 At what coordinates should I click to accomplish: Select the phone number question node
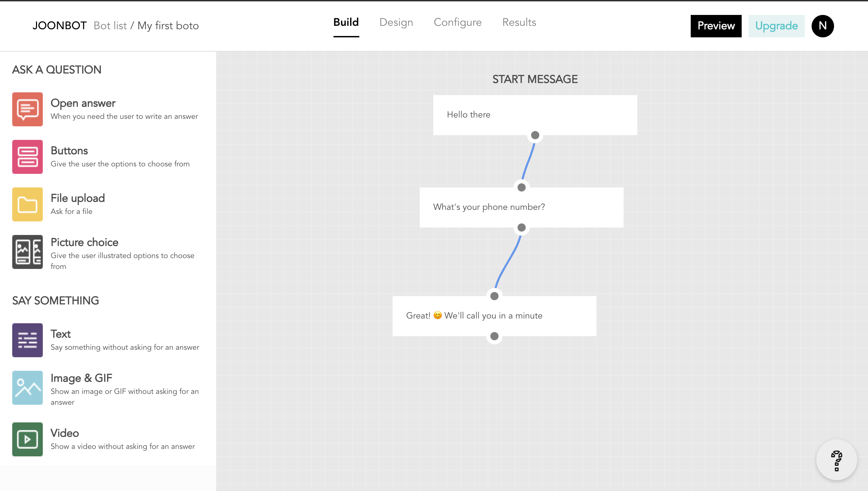521,207
